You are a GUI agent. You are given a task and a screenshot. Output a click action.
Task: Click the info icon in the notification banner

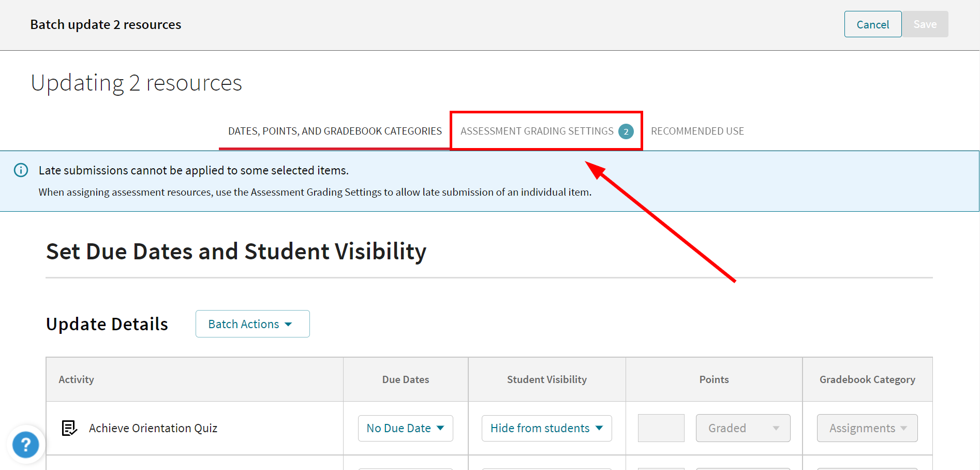[21, 170]
